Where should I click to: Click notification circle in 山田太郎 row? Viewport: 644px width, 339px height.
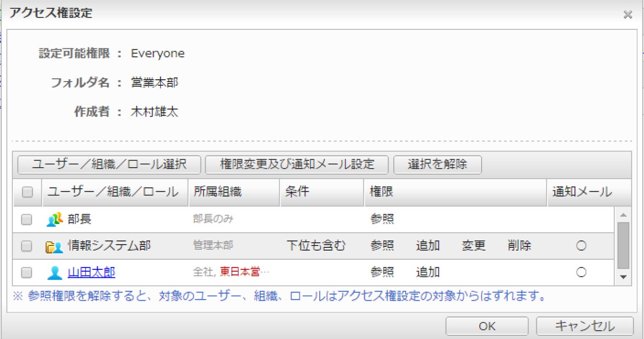tap(581, 273)
